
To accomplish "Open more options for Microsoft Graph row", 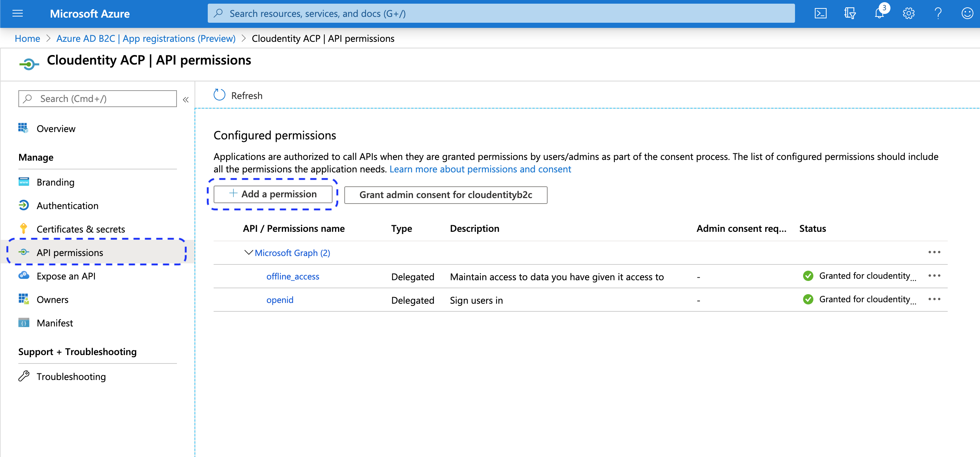I will (934, 252).
